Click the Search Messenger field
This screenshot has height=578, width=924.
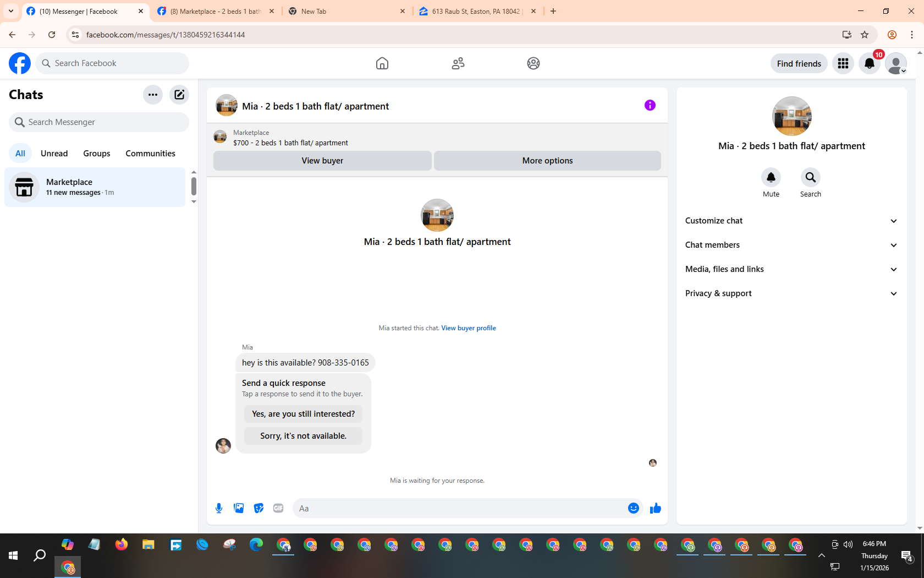click(99, 122)
